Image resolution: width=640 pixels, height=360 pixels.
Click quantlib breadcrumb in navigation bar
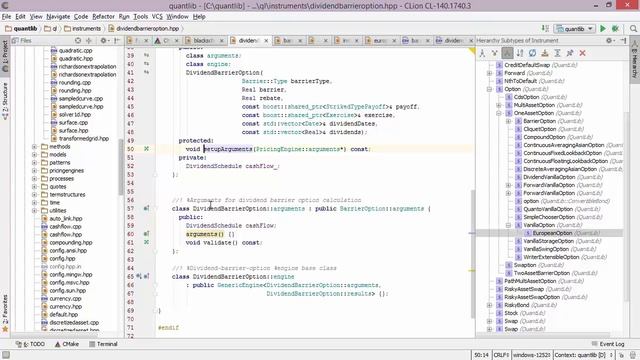point(21,29)
